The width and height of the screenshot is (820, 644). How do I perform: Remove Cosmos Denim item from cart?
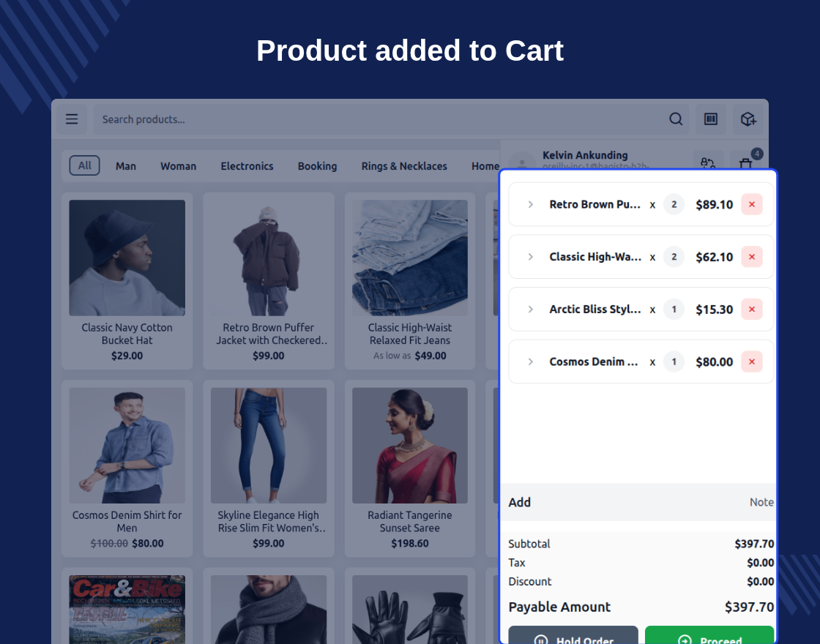click(751, 362)
